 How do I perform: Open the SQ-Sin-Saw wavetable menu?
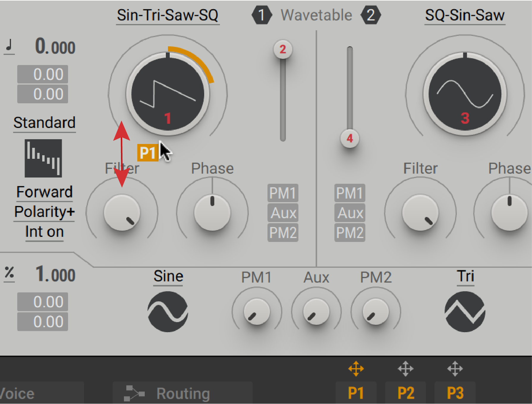465,15
